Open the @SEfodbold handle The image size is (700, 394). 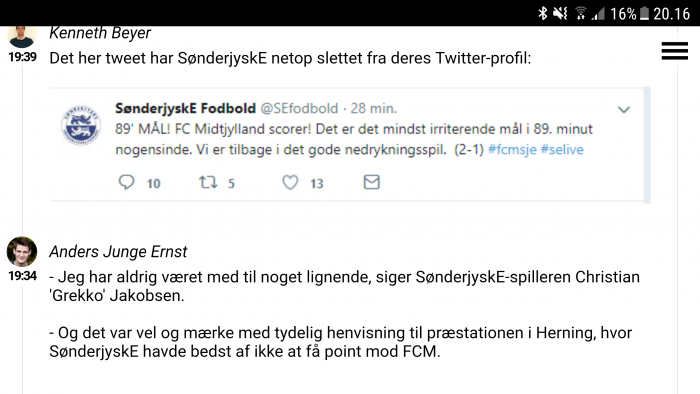tap(299, 108)
